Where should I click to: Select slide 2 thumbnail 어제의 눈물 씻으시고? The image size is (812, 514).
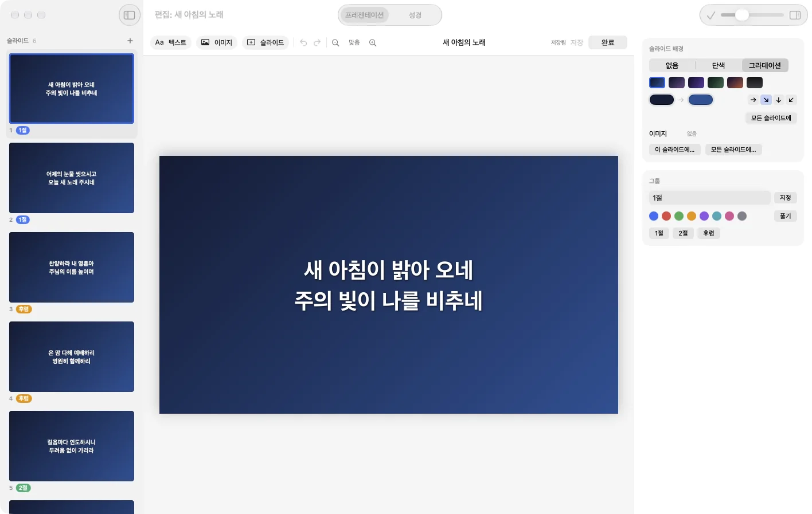pyautogui.click(x=72, y=178)
